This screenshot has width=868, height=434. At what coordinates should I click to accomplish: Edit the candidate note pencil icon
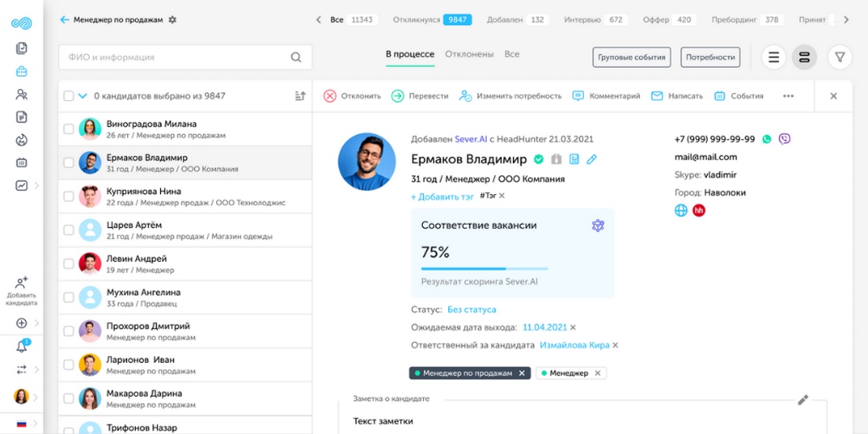(x=803, y=399)
